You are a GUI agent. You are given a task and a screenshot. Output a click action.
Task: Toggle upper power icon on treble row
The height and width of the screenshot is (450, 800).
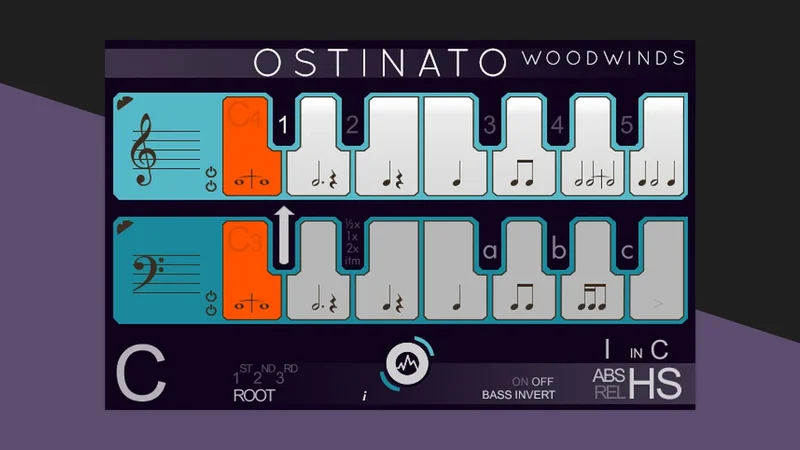pyautogui.click(x=211, y=172)
